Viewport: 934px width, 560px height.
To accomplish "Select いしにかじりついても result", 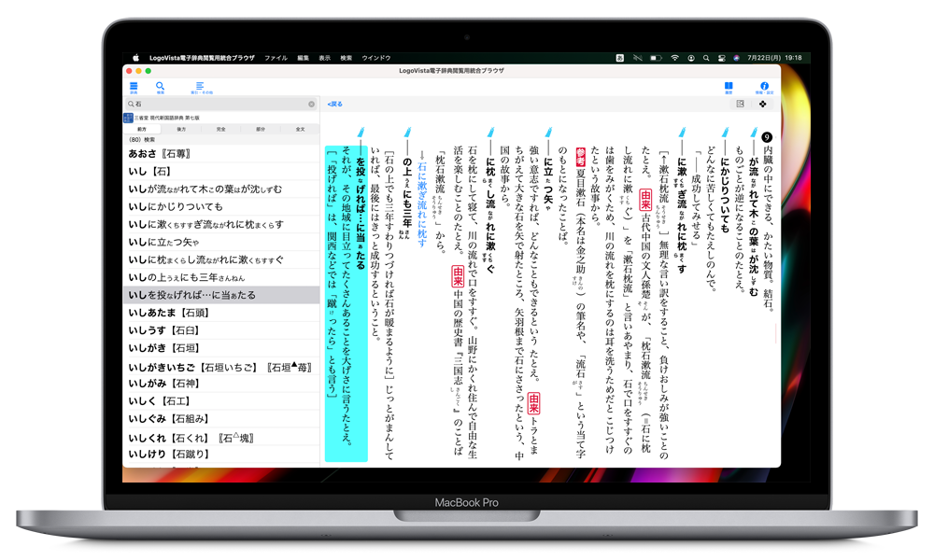I will pyautogui.click(x=221, y=206).
